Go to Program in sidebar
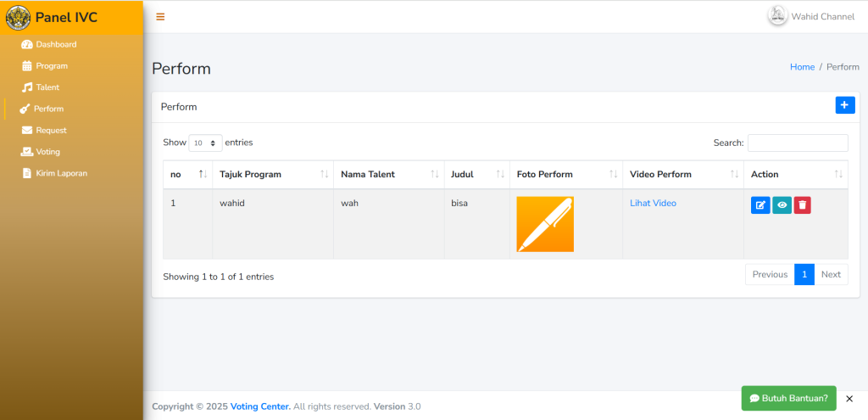868x420 pixels. (51, 65)
